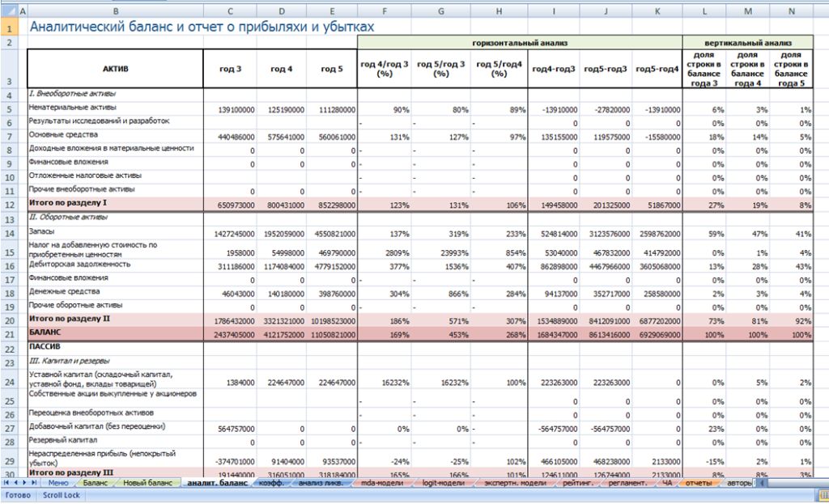Click the 'Денежные средства' row label
The image size is (829, 504).
pos(64,291)
